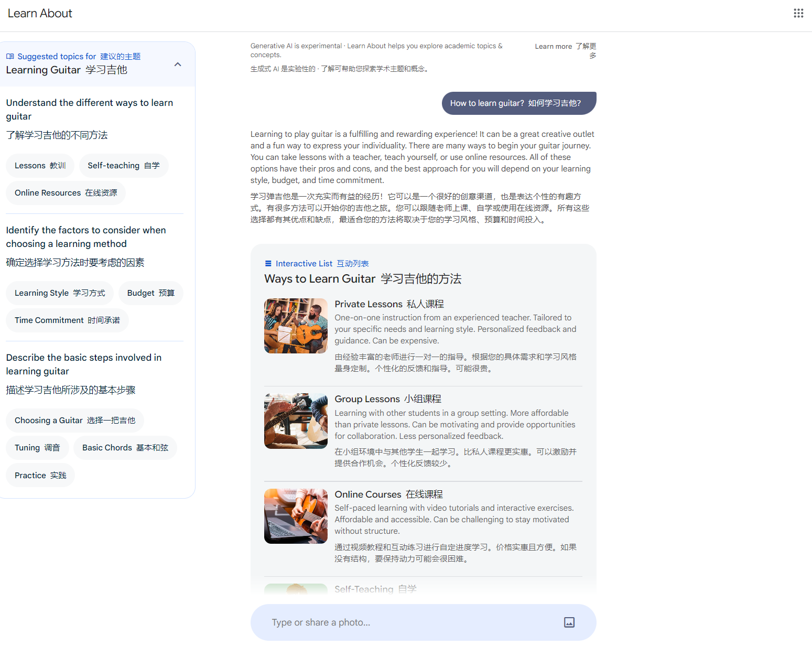Choose the Learning Style chip

pyautogui.click(x=60, y=293)
